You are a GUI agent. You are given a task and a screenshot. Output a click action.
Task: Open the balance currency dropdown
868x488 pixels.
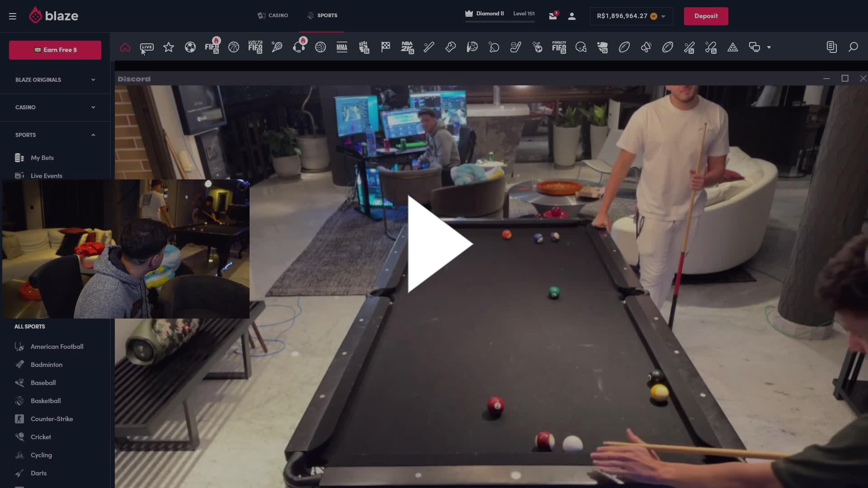tap(662, 16)
